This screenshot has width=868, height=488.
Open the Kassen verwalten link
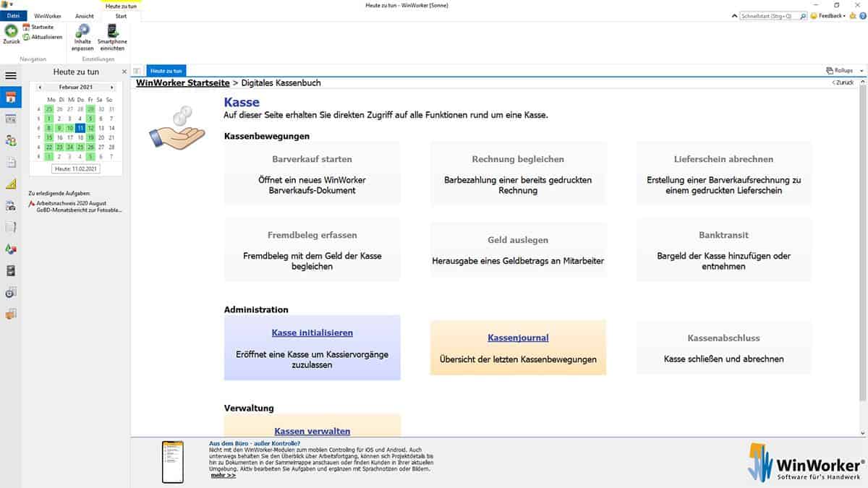[312, 431]
